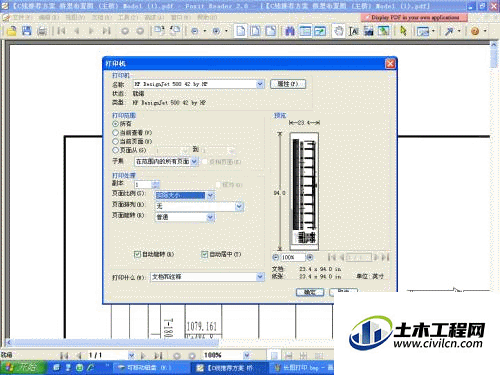
Task: Select the Hand tool icon
Action: [x=339, y=31]
